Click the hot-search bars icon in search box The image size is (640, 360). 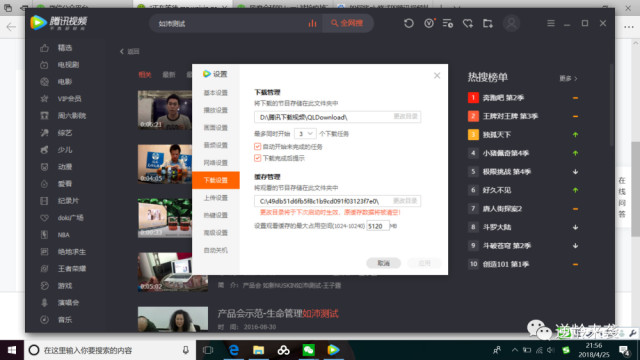[x=312, y=23]
